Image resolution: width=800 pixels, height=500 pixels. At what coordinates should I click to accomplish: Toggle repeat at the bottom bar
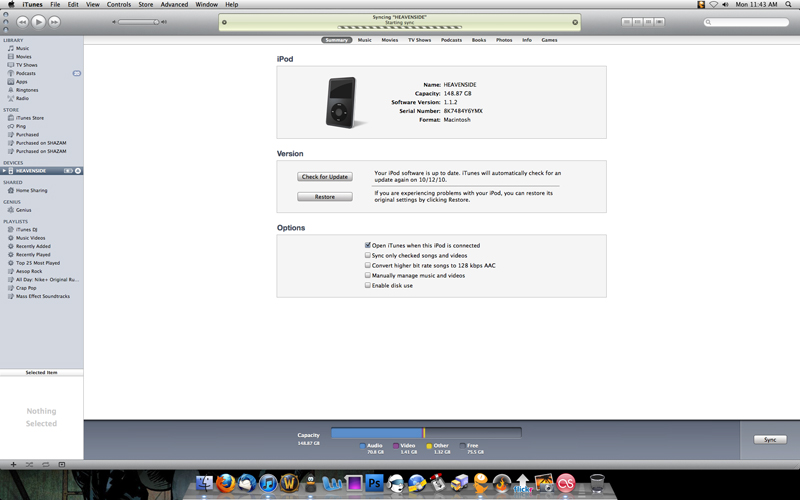tap(45, 464)
